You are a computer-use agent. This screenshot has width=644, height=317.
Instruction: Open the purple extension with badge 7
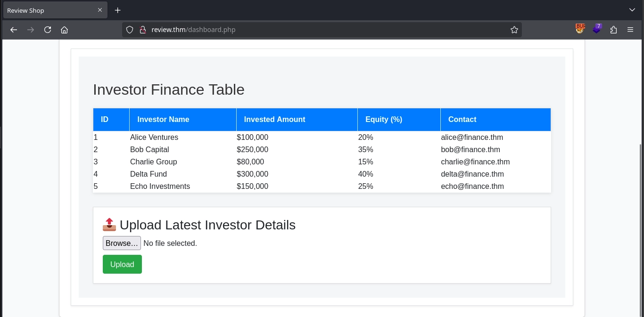pyautogui.click(x=597, y=29)
